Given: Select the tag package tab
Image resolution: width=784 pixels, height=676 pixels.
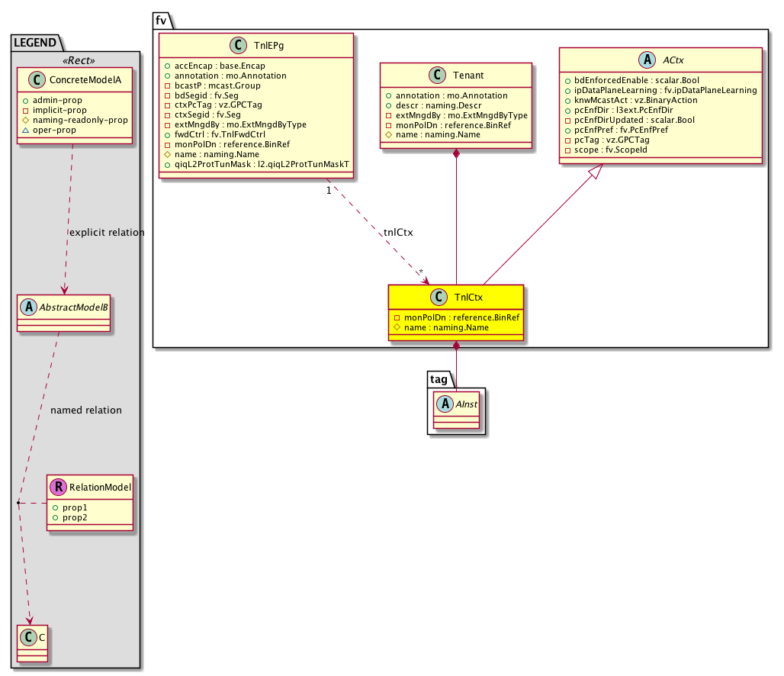Looking at the screenshot, I should pyautogui.click(x=439, y=378).
